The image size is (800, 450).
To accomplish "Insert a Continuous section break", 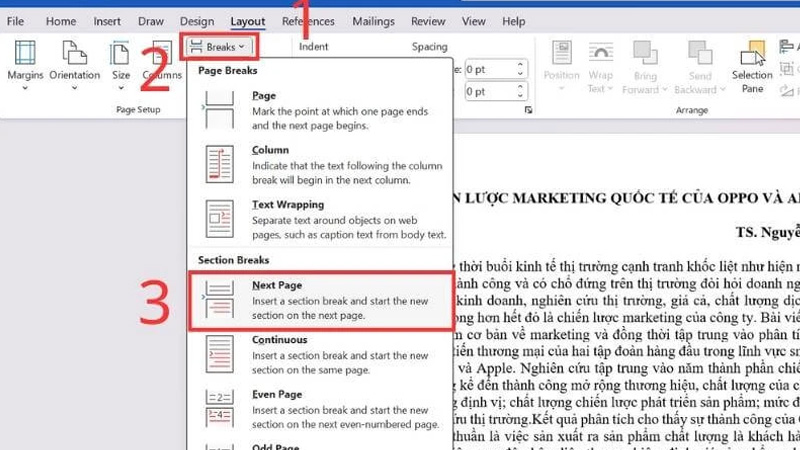I will [320, 354].
